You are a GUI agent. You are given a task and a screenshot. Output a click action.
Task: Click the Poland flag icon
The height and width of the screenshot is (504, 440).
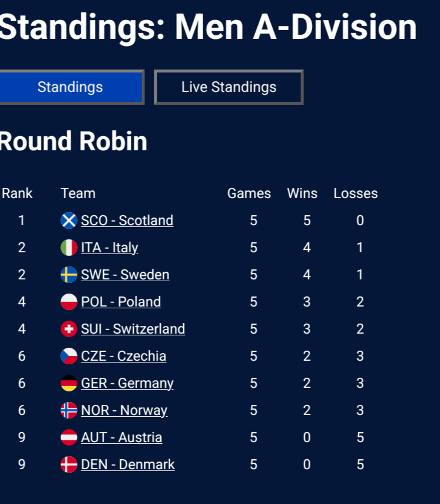69,302
